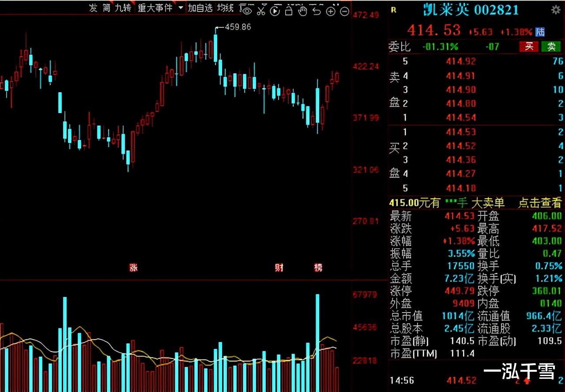Click the tallest cyan volume bar on the right
Screen dimensions: 565x392
pyautogui.click(x=317, y=342)
